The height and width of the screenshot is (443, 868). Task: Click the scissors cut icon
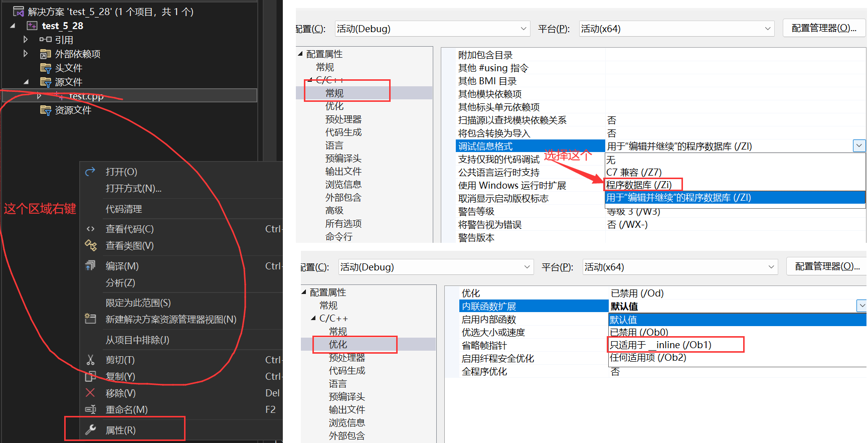tap(90, 360)
